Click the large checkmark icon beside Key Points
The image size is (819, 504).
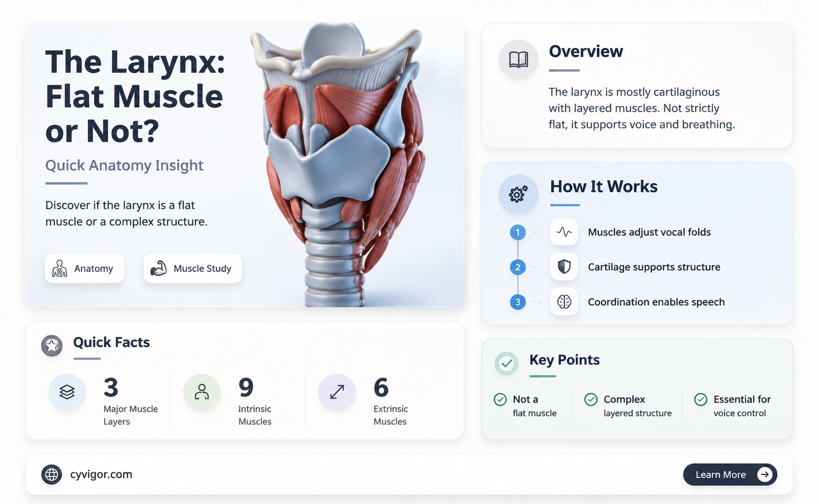click(x=507, y=363)
